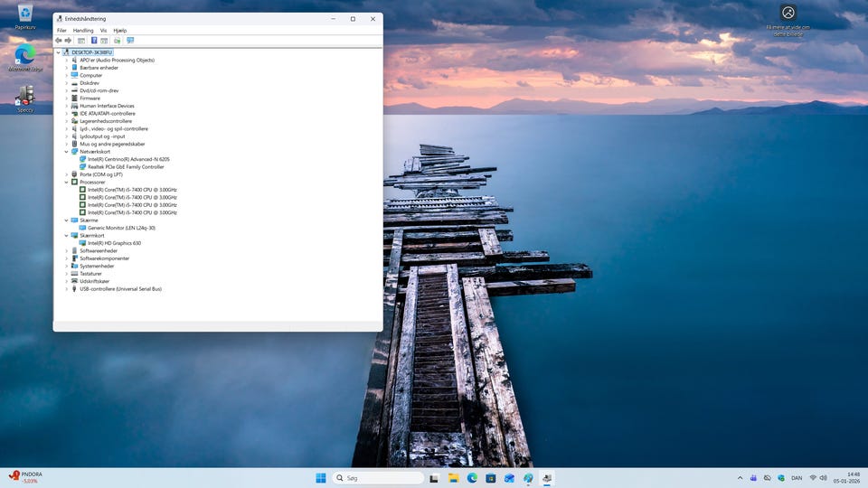Select Intel(R) Centrino(R) Advanced-N 6205 adapter
Viewport: 868px width, 488px height.
tap(128, 159)
